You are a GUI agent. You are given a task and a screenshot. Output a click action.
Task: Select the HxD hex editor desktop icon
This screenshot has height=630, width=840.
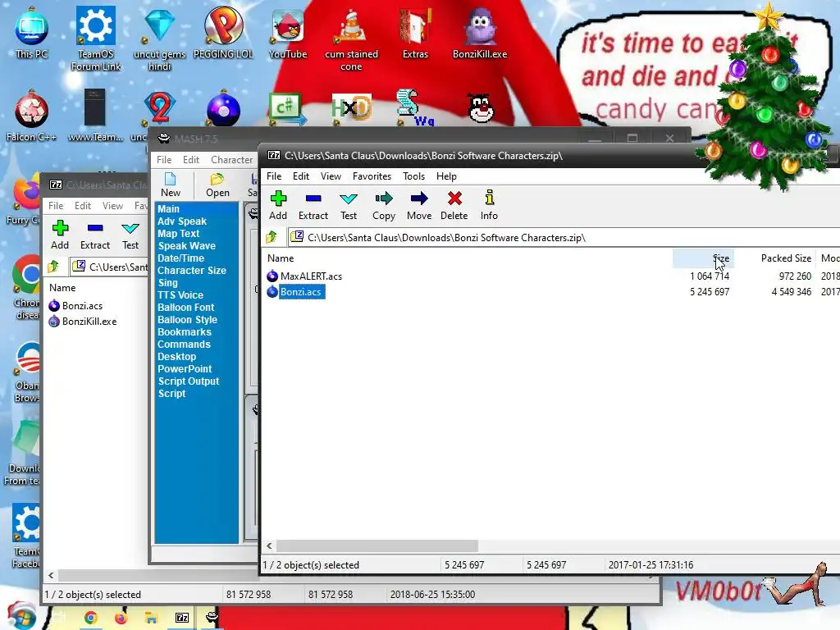pos(351,109)
